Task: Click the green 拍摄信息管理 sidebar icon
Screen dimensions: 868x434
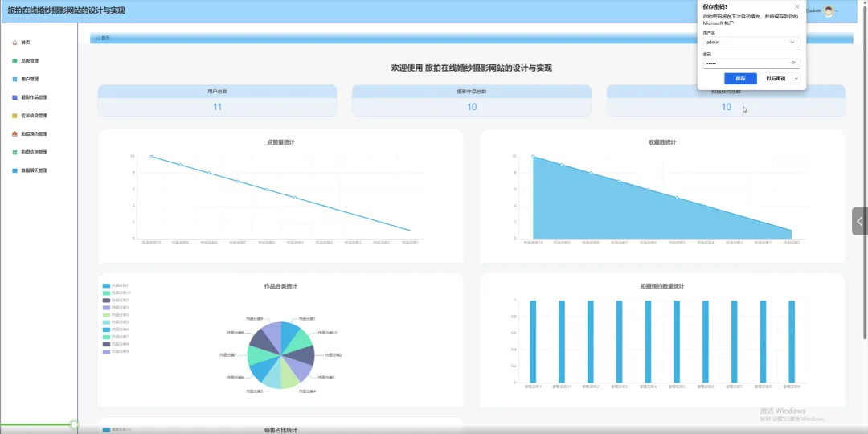Action: (x=15, y=152)
